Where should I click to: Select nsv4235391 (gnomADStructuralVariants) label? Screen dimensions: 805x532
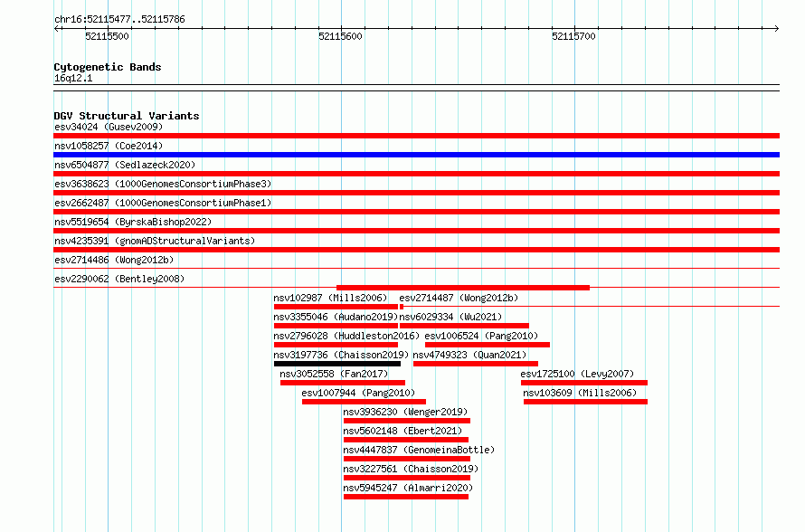pyautogui.click(x=155, y=241)
